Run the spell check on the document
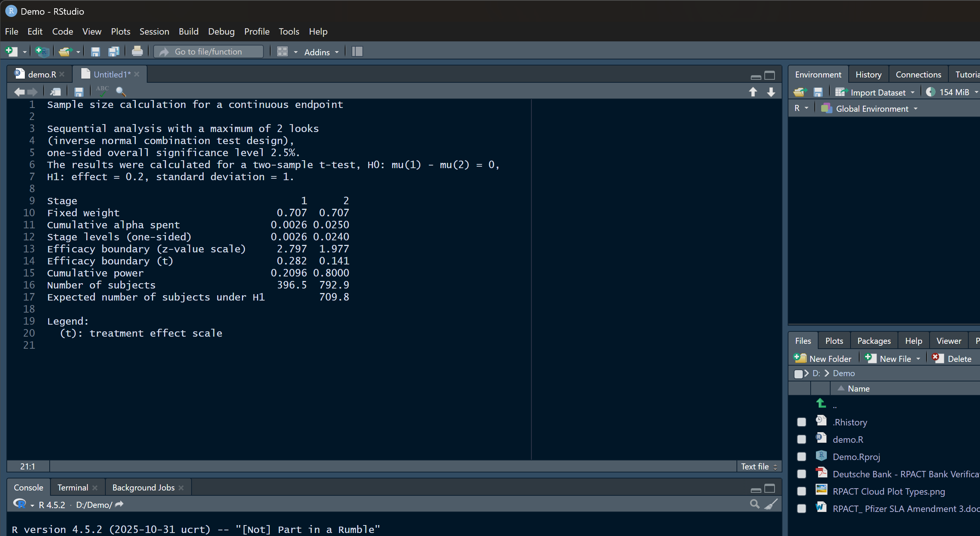The width and height of the screenshot is (980, 536). [x=102, y=91]
